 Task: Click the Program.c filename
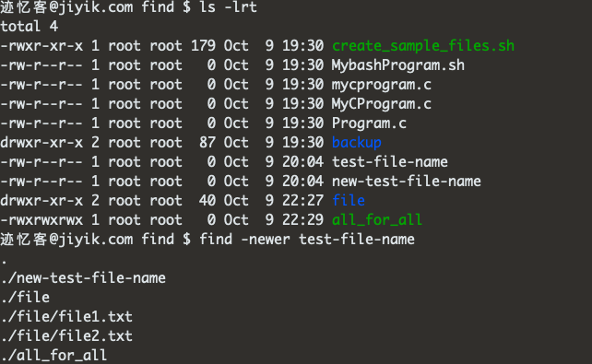click(369, 123)
